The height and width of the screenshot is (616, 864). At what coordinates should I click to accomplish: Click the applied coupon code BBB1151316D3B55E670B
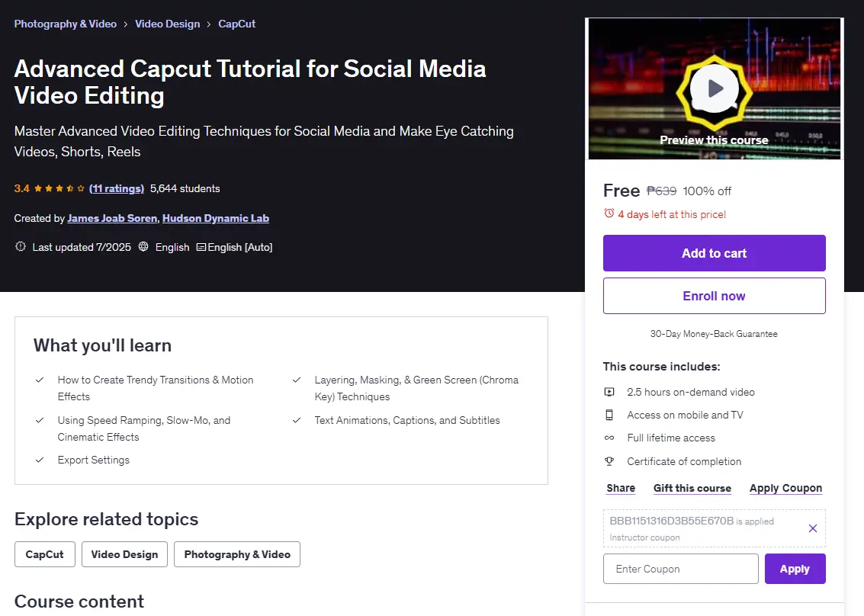[x=672, y=521]
